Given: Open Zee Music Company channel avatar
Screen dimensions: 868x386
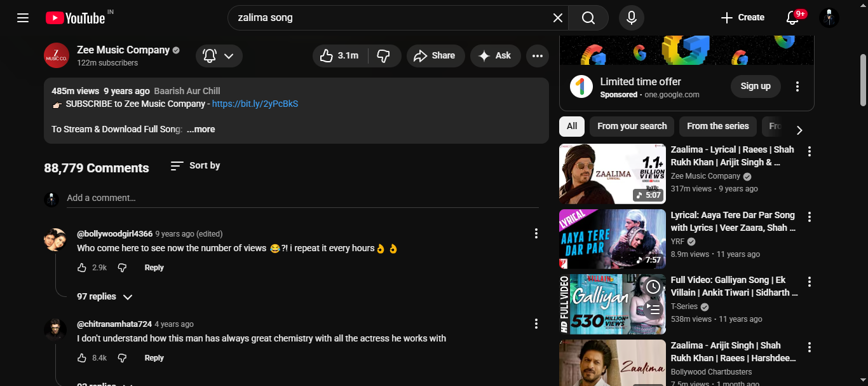Looking at the screenshot, I should pyautogui.click(x=57, y=55).
